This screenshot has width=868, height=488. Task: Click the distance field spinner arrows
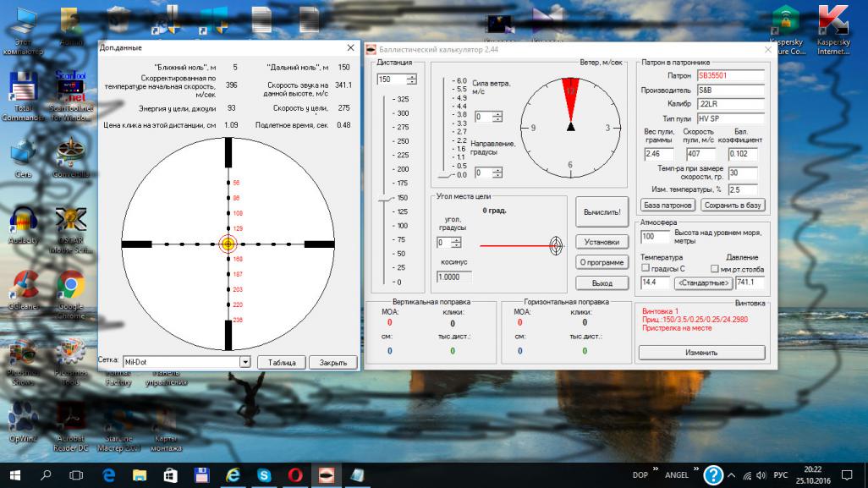coord(411,80)
